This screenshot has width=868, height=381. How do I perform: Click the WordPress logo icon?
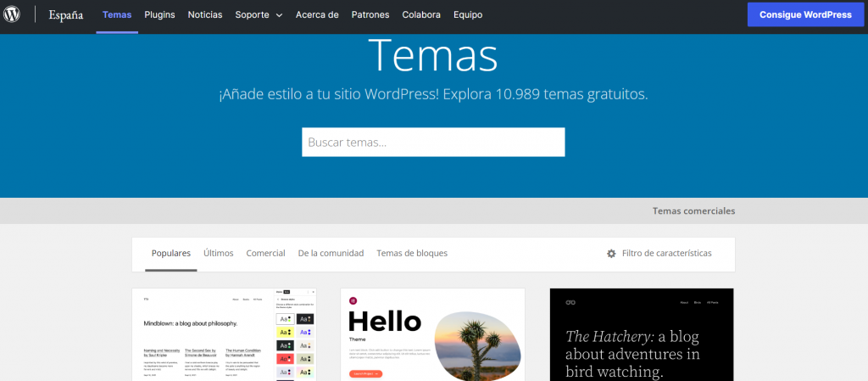pyautogui.click(x=12, y=14)
